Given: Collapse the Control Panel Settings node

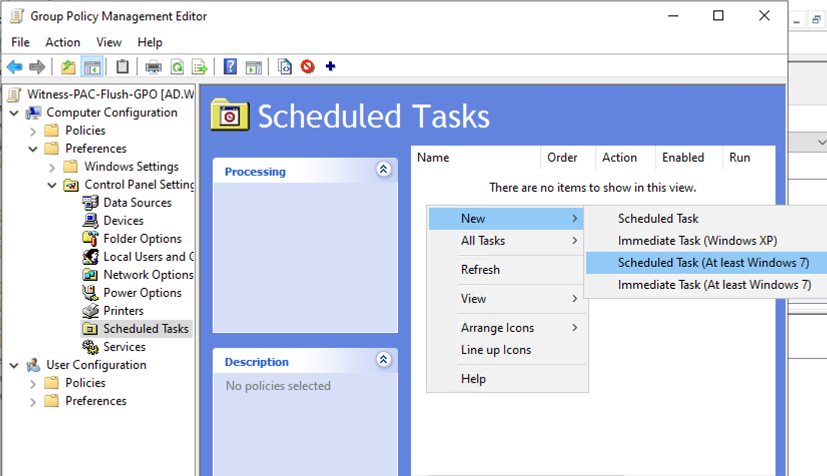Looking at the screenshot, I should [x=52, y=185].
